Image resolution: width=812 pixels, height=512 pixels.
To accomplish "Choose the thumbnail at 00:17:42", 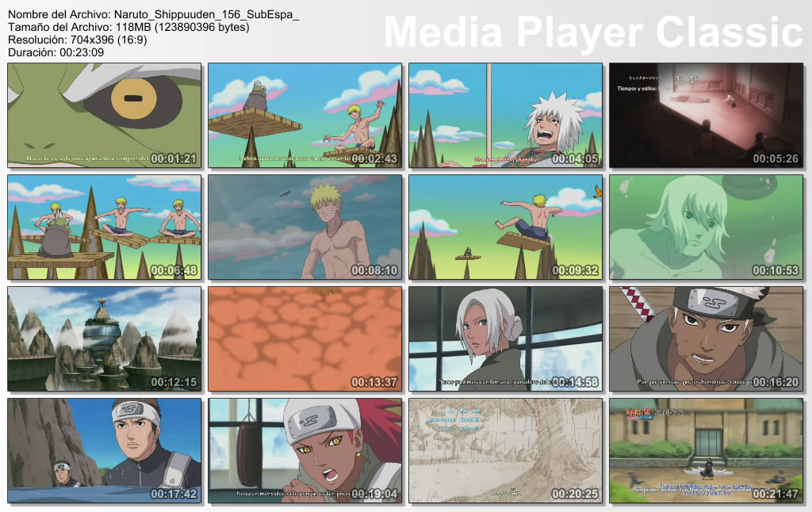I will (x=104, y=451).
